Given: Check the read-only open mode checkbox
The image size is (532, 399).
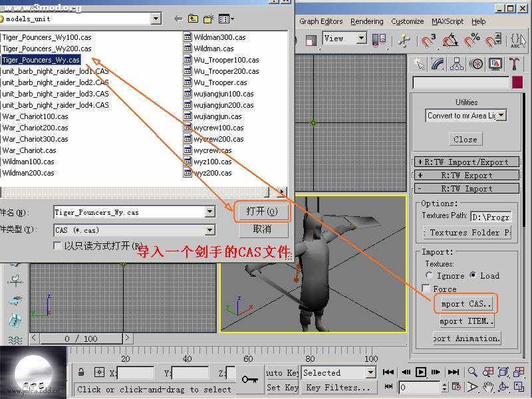Looking at the screenshot, I should (58, 245).
